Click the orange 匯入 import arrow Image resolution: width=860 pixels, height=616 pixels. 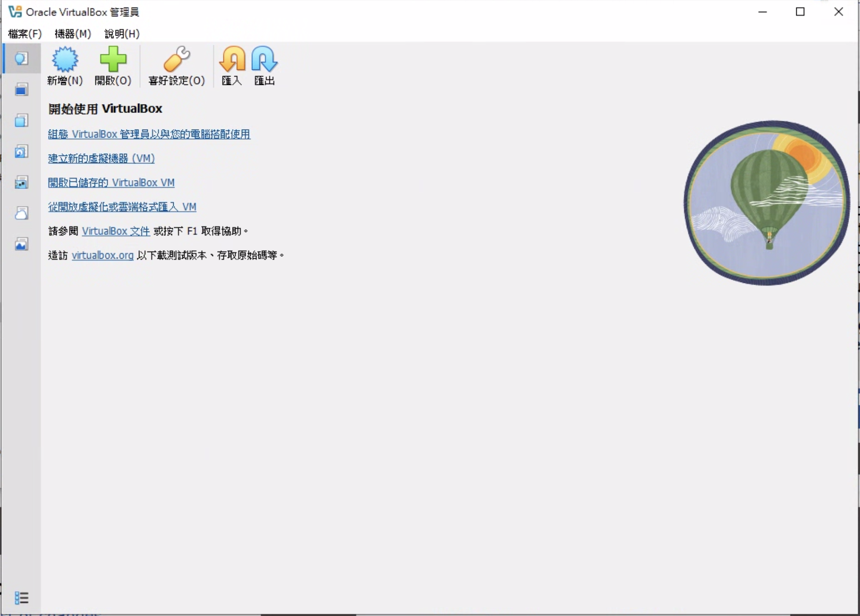point(232,59)
